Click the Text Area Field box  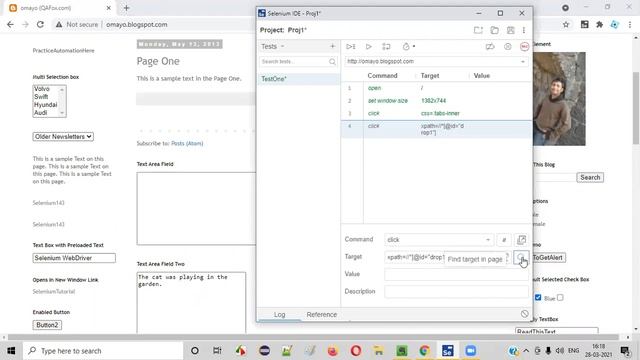(196, 209)
